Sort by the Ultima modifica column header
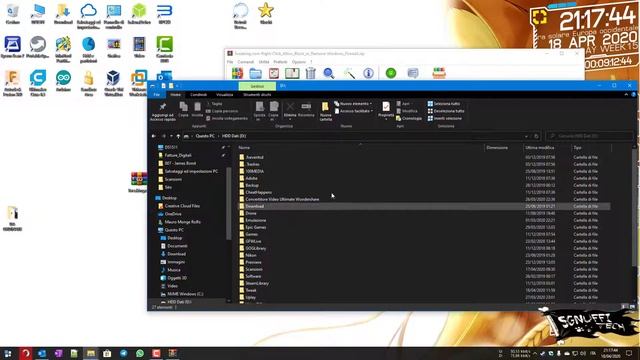 540,147
